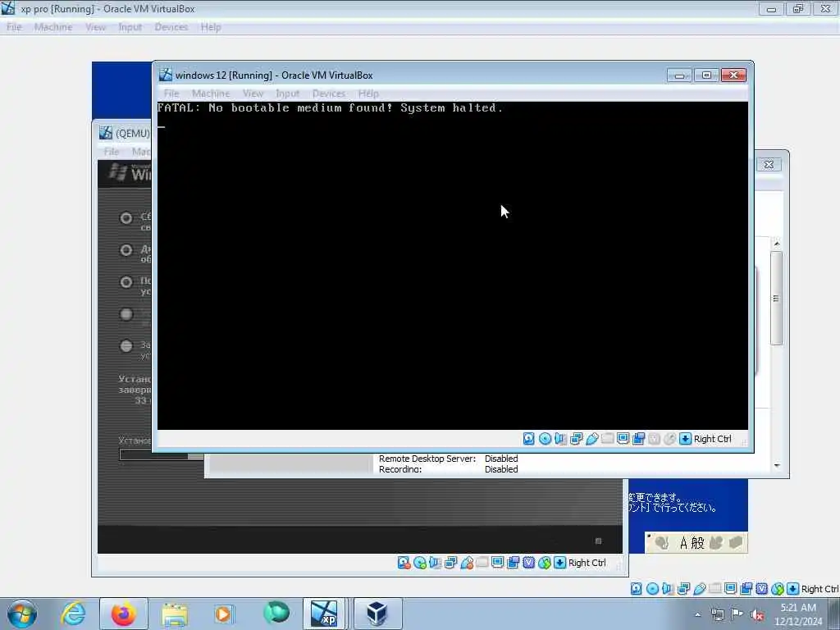The height and width of the screenshot is (630, 840).
Task: Launch Internet Explorer from taskbar
Action: point(73,614)
